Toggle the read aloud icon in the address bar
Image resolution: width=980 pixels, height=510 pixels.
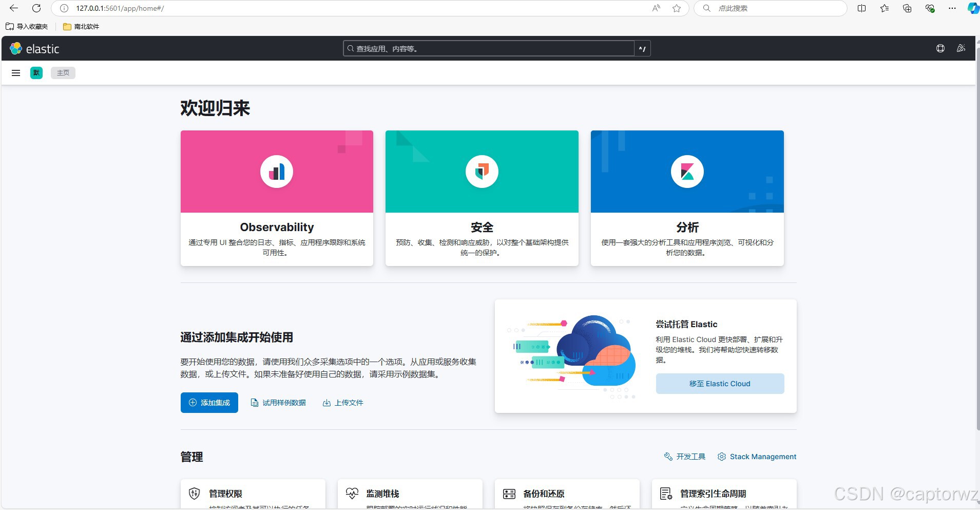click(x=656, y=8)
